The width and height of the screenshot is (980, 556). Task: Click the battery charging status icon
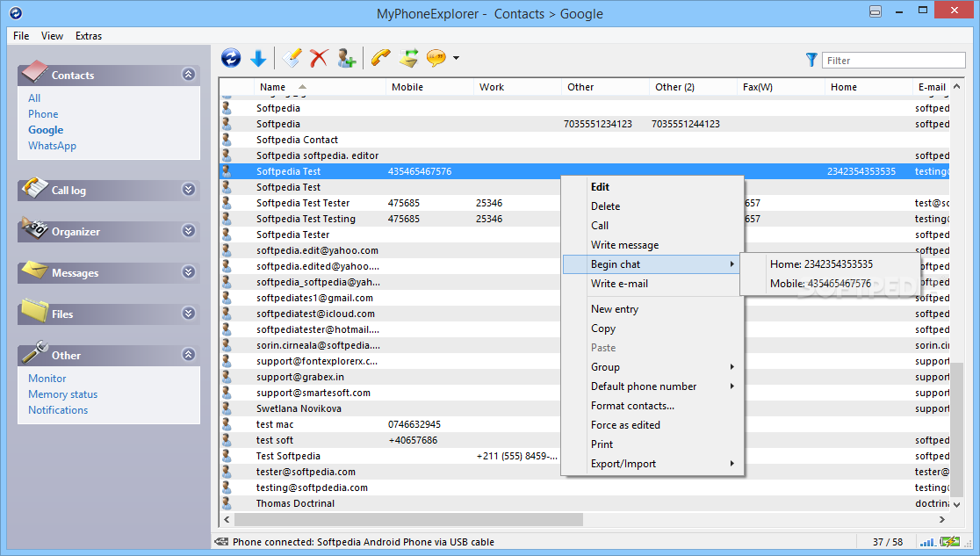click(x=950, y=542)
